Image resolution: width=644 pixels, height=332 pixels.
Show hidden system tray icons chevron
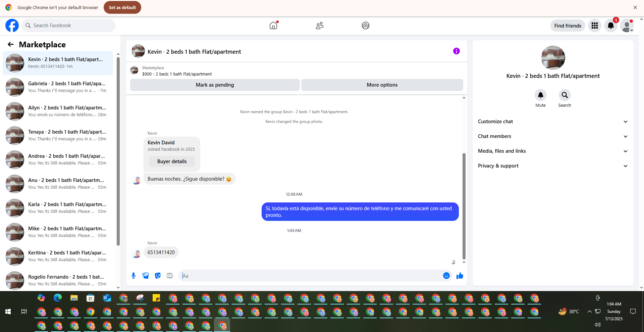pos(589,312)
